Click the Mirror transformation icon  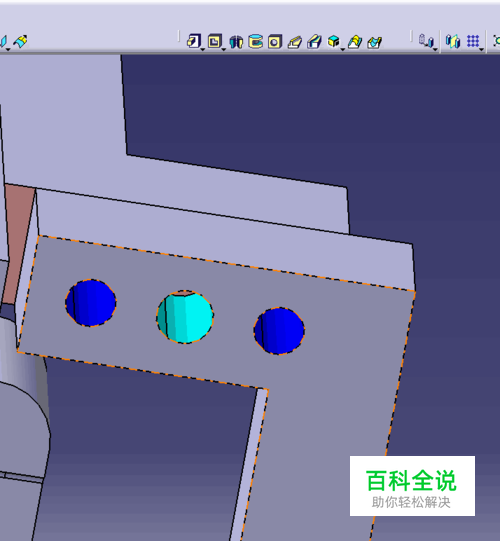tap(453, 41)
